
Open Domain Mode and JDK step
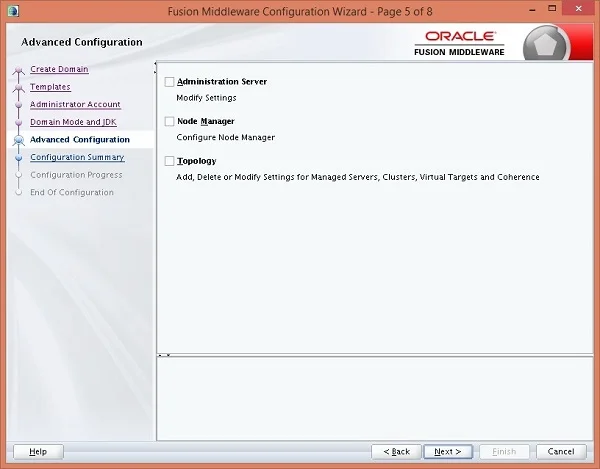73,122
